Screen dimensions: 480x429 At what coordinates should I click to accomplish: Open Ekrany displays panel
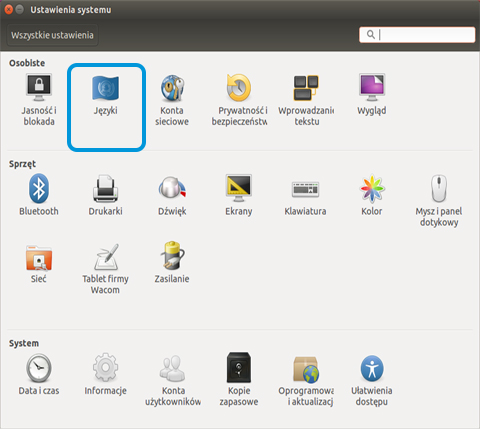pyautogui.click(x=239, y=195)
